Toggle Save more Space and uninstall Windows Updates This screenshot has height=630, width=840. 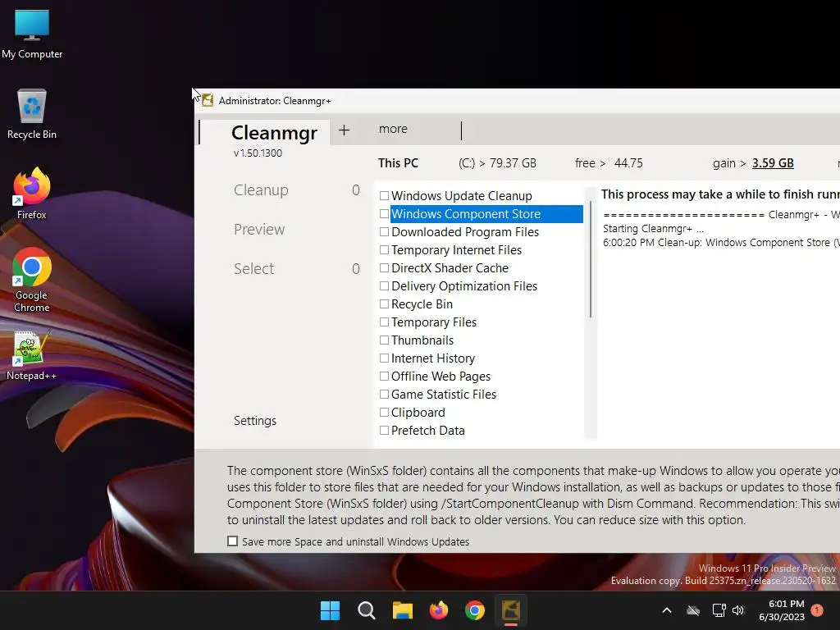click(232, 541)
